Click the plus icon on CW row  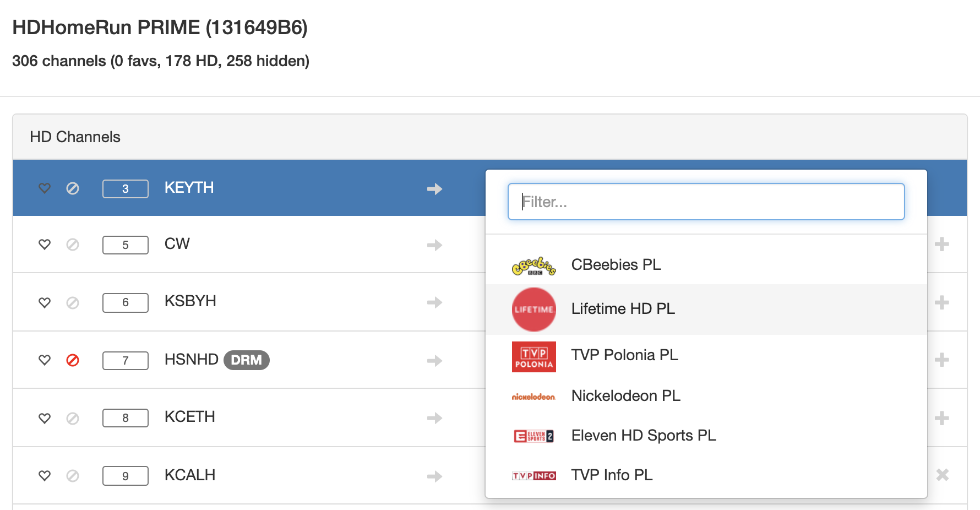[941, 244]
